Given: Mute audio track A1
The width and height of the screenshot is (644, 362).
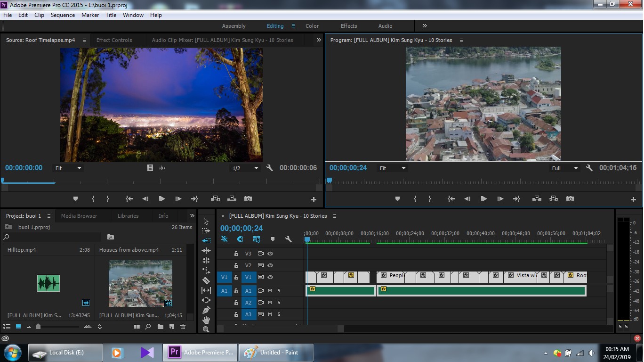Looking at the screenshot, I should 270,291.
